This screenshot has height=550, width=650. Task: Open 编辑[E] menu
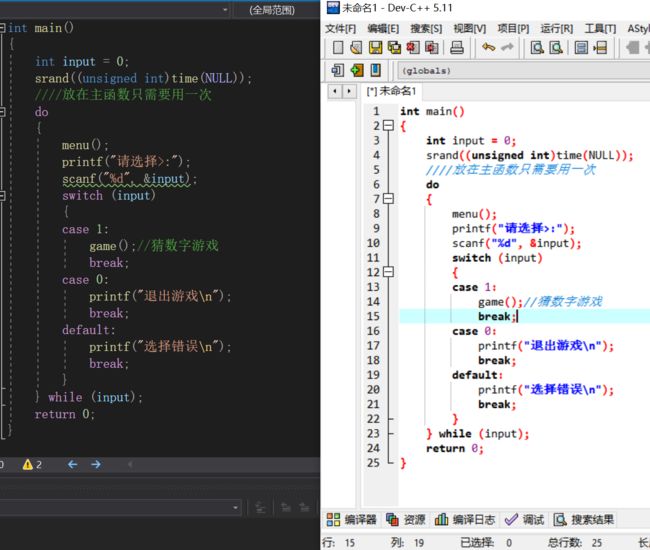(383, 29)
